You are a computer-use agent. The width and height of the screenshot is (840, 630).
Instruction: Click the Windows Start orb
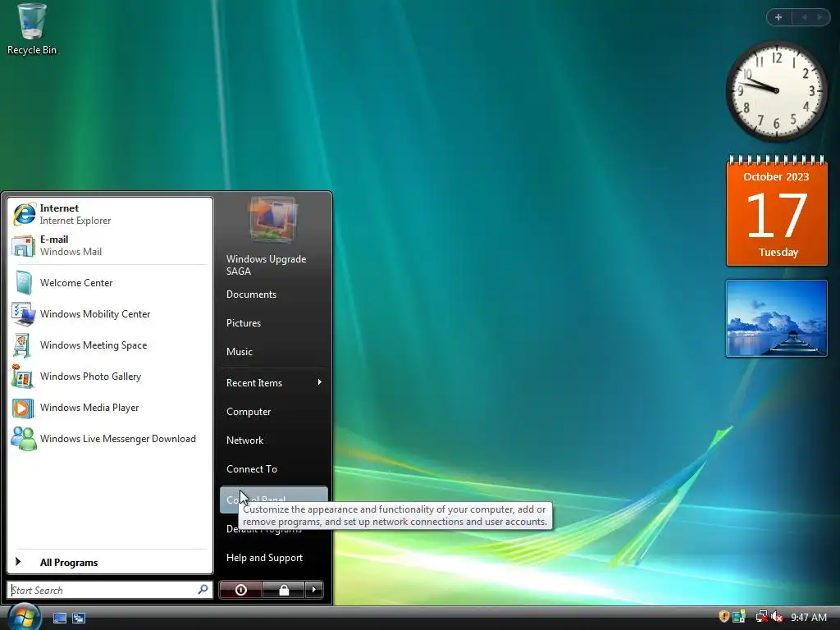coord(24,616)
